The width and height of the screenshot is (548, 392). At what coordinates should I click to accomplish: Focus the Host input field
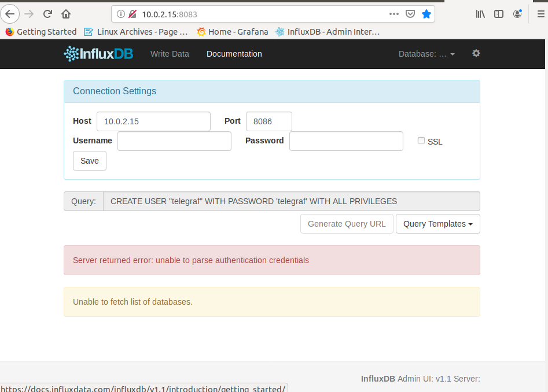click(x=153, y=121)
